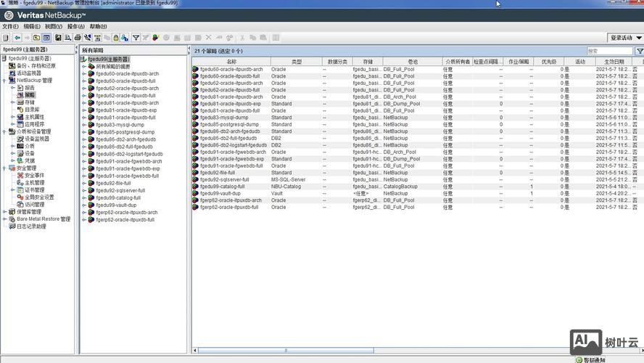Open the 文件 menu

(9, 26)
